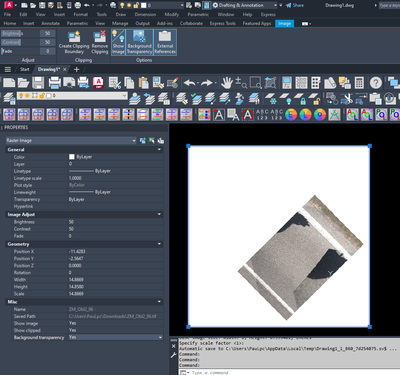Adjust the Fade slider in ribbon
This screenshot has height=375, width=400.
click(x=20, y=51)
